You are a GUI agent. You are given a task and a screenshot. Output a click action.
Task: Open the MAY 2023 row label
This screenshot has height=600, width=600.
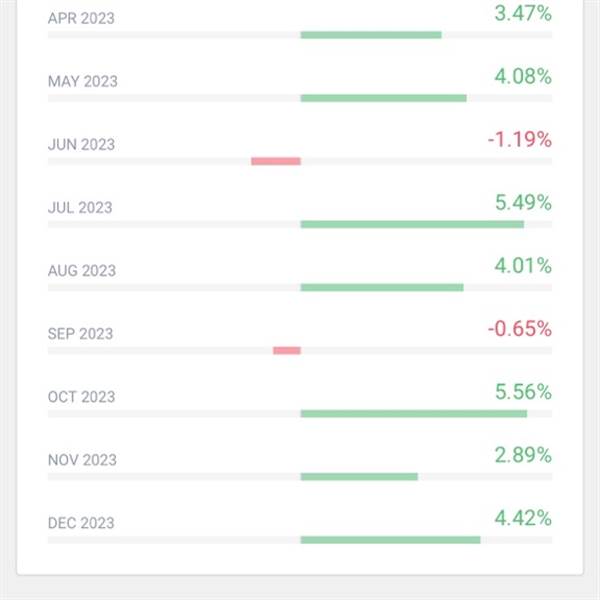point(82,81)
